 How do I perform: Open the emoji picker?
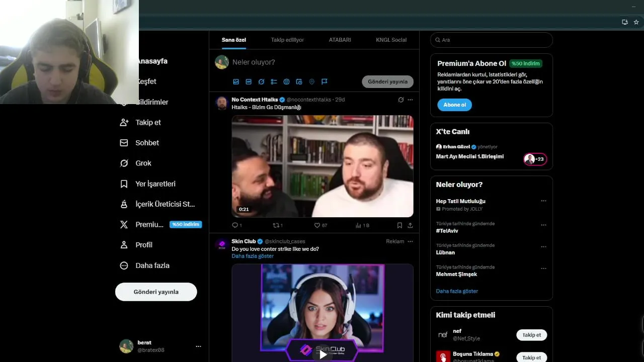pyautogui.click(x=286, y=81)
